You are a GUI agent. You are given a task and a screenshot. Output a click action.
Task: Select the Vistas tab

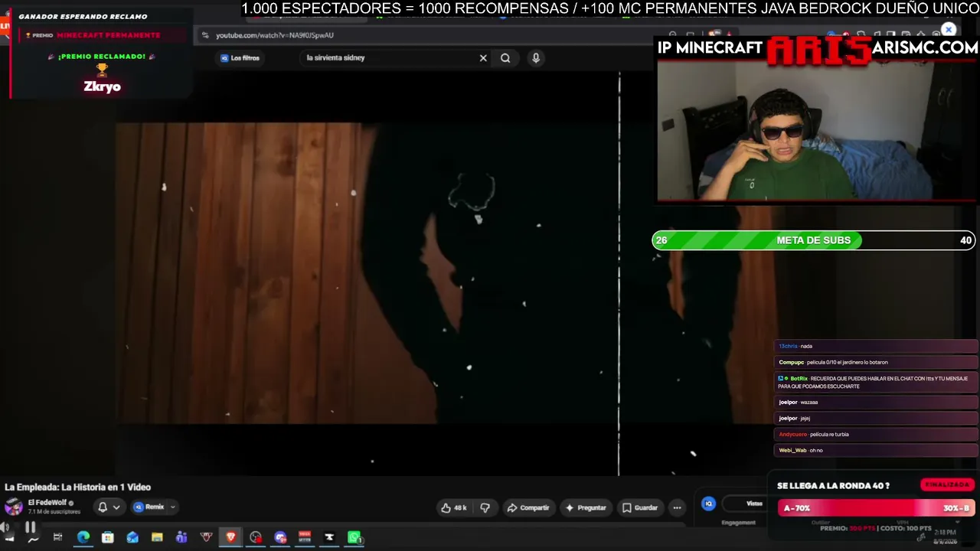tap(754, 504)
